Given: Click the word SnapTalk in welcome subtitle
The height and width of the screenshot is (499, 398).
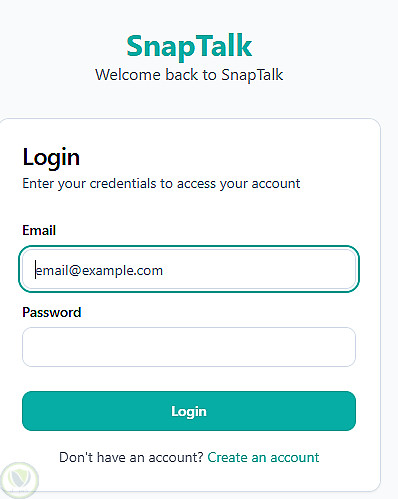Looking at the screenshot, I should [x=252, y=74].
